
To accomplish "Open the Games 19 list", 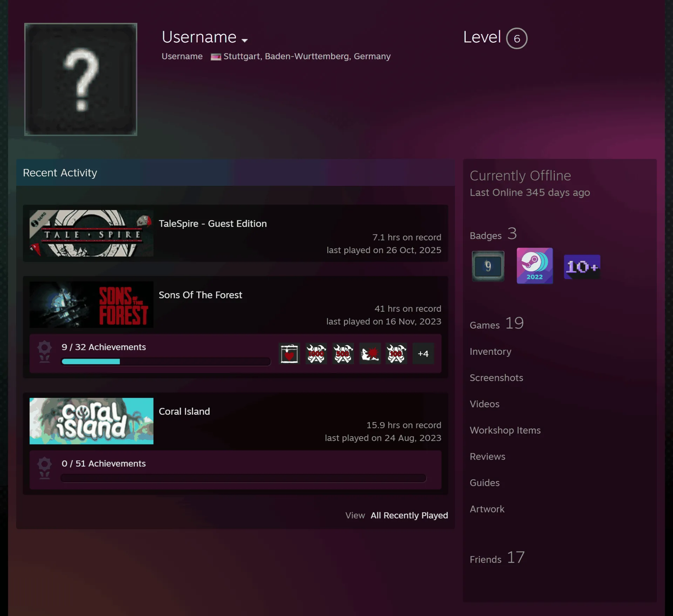I will (x=497, y=323).
